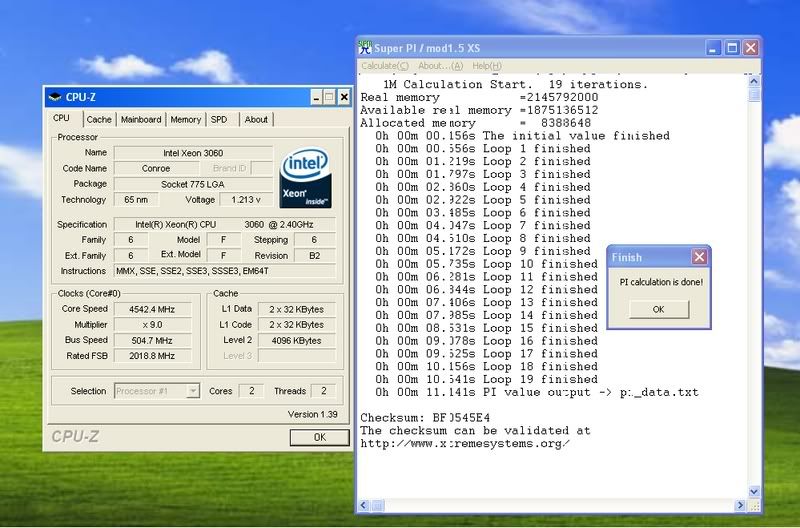The image size is (800, 528).
Task: Click the Rated FSB value 2018.8 MHz
Action: [152, 356]
